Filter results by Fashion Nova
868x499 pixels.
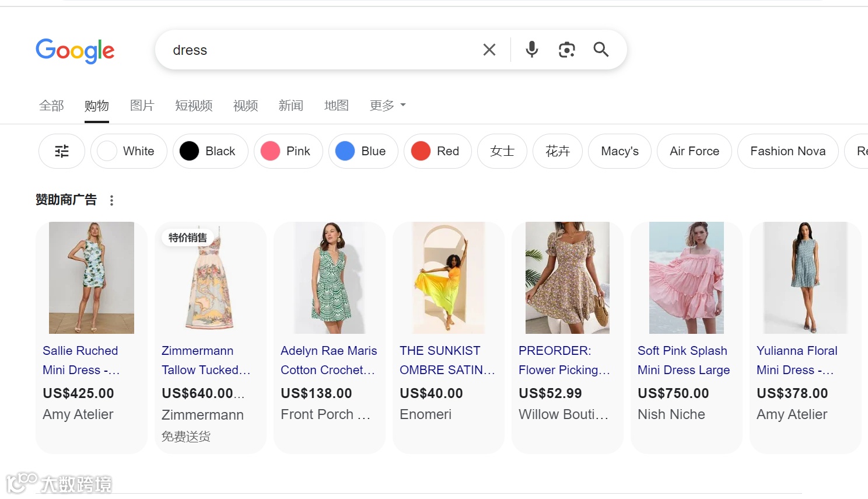(x=787, y=151)
